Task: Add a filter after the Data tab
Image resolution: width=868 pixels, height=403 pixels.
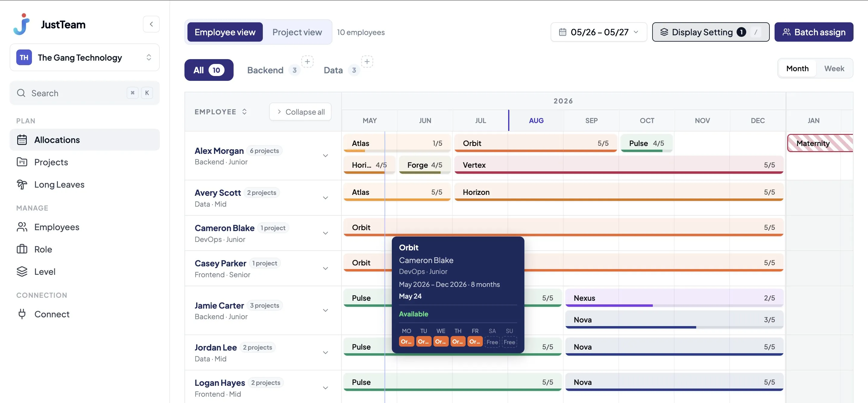Action: point(367,62)
